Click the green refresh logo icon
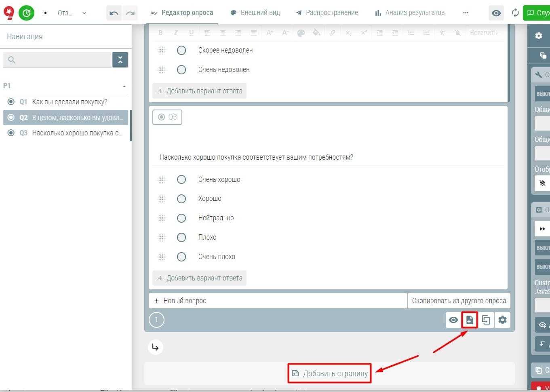The height and width of the screenshot is (392, 550). pos(26,13)
